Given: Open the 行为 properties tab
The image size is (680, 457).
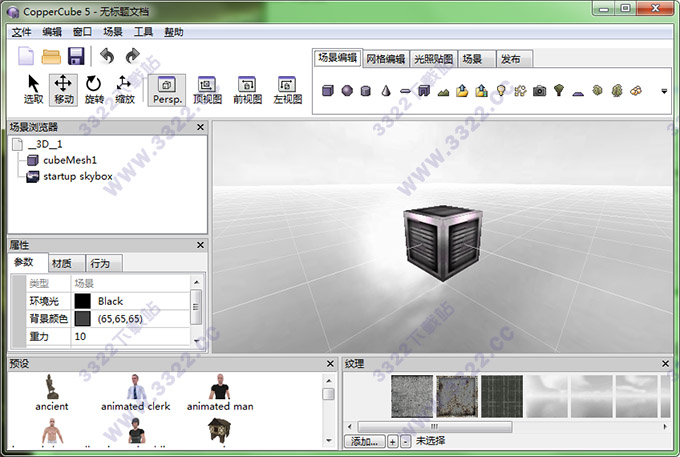Looking at the screenshot, I should coord(105,263).
